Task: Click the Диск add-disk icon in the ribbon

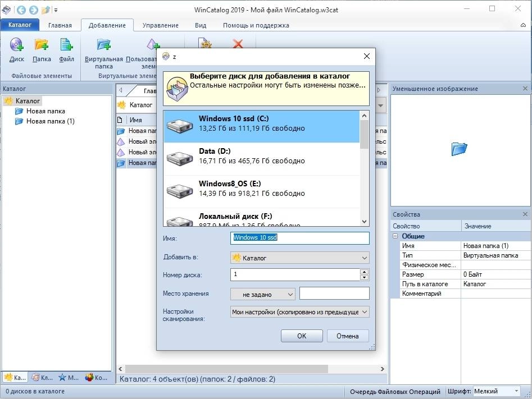Action: point(17,45)
